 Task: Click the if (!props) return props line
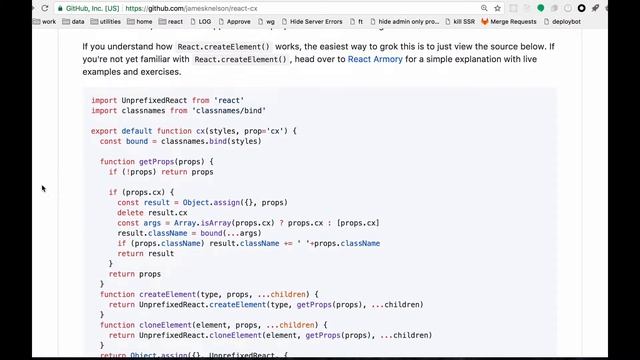[x=161, y=172]
